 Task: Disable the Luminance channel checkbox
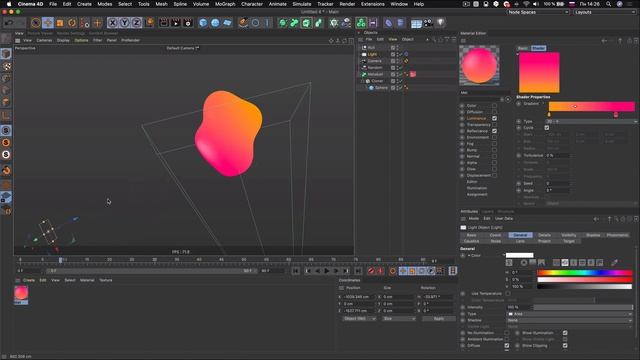[x=494, y=118]
